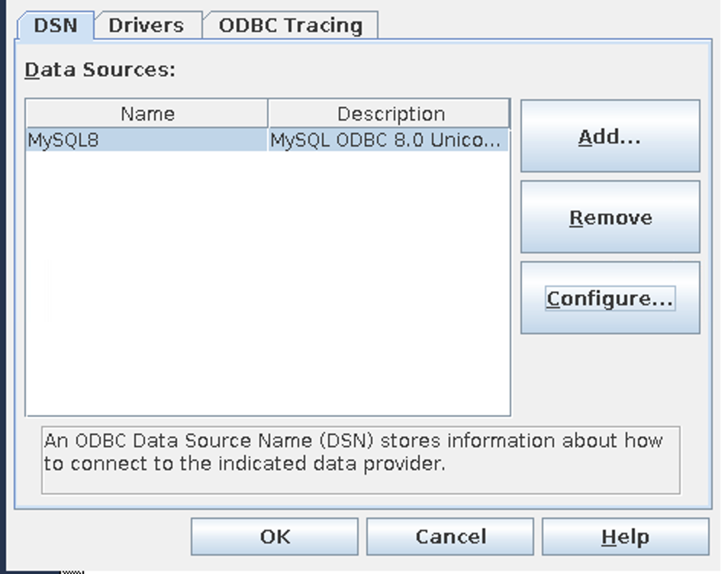Switch to the Drivers tab
This screenshot has width=728, height=574.
tap(145, 25)
